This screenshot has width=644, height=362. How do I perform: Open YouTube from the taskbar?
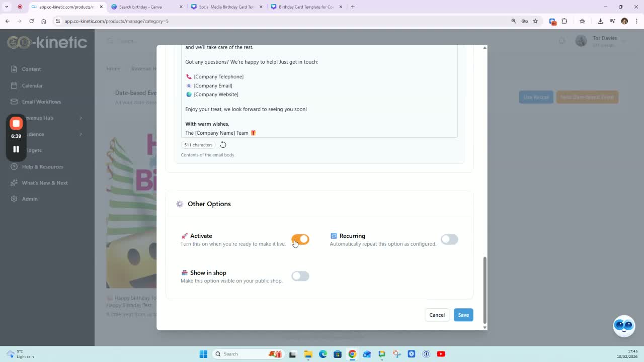coord(441,354)
